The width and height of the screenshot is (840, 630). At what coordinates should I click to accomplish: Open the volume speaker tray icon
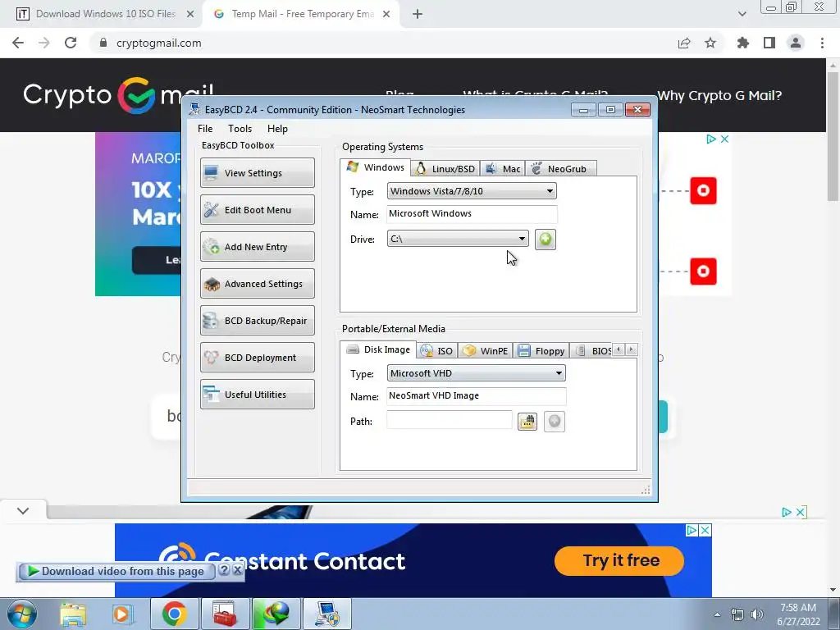tap(756, 614)
